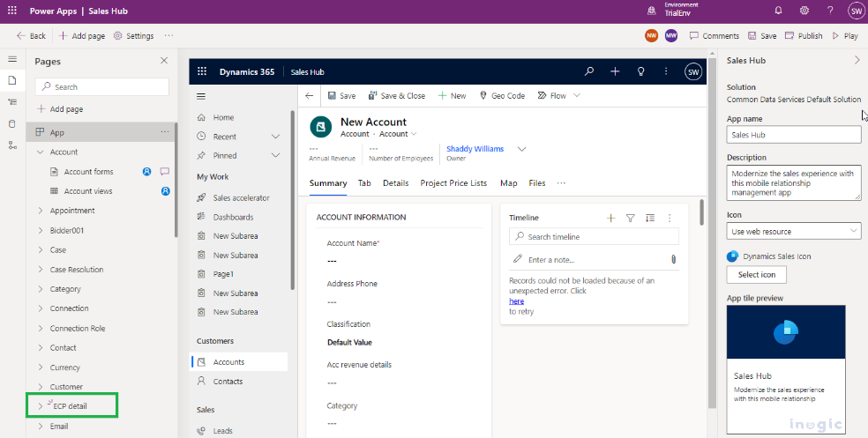Expand the Bidder001 tree node
The image size is (868, 438).
point(40,230)
